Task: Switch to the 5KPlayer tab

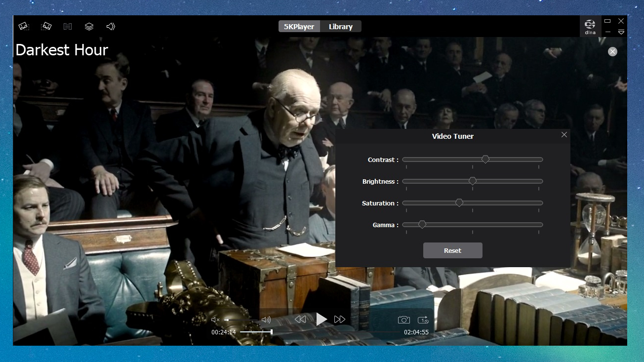Action: coord(299,27)
